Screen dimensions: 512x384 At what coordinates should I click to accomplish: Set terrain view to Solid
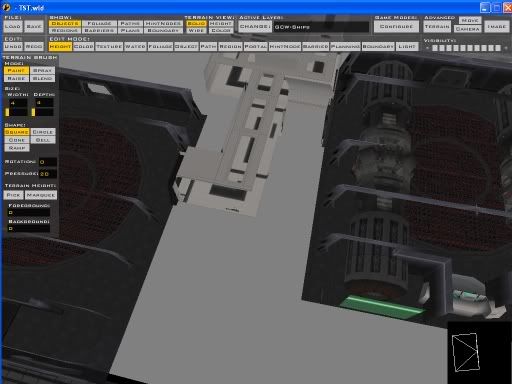[x=196, y=24]
